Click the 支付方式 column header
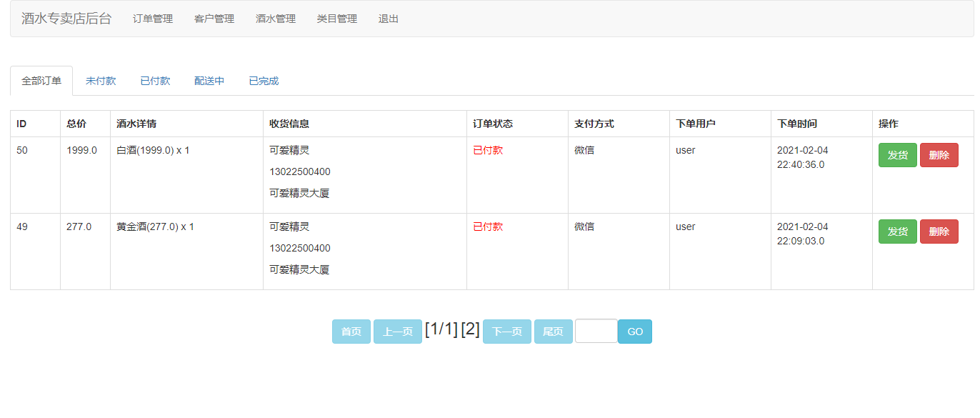This screenshot has width=980, height=418. [619, 124]
